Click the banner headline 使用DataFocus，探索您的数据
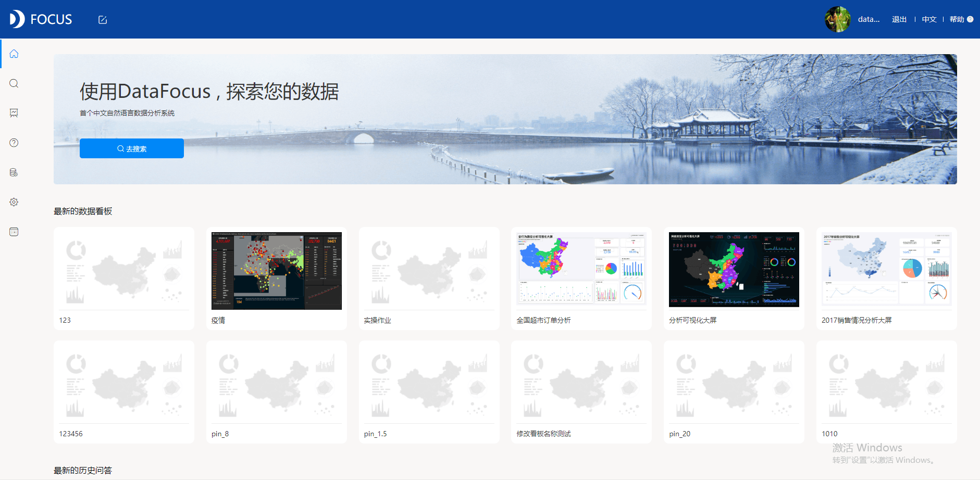Image resolution: width=980 pixels, height=480 pixels. point(209,91)
